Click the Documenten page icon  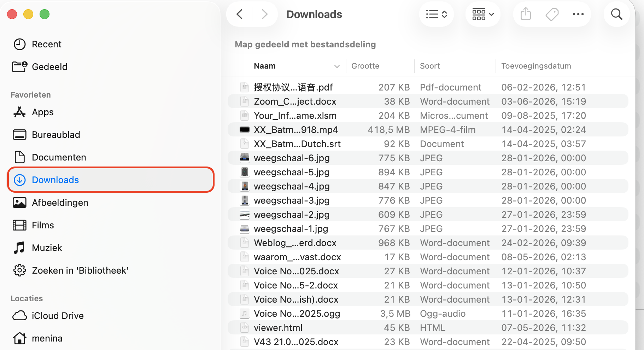point(19,157)
